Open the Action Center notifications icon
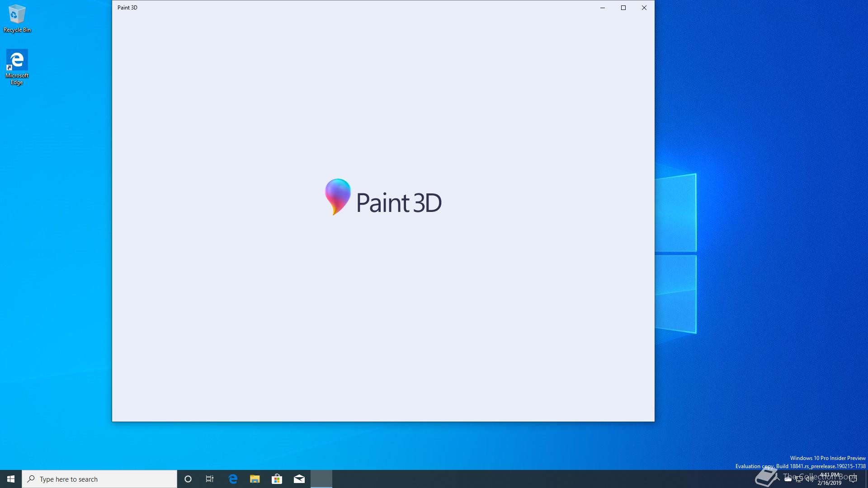Screen dimensions: 868x488 (x=854, y=479)
